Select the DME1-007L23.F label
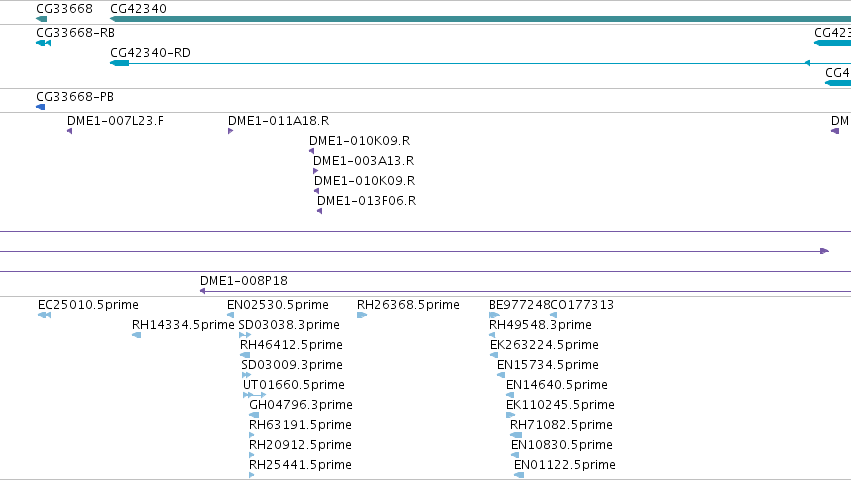The image size is (851, 480). click(x=115, y=121)
